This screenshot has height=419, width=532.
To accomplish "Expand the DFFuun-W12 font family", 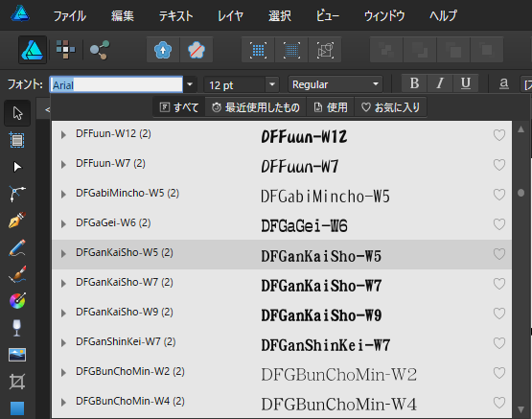I will 63,134.
